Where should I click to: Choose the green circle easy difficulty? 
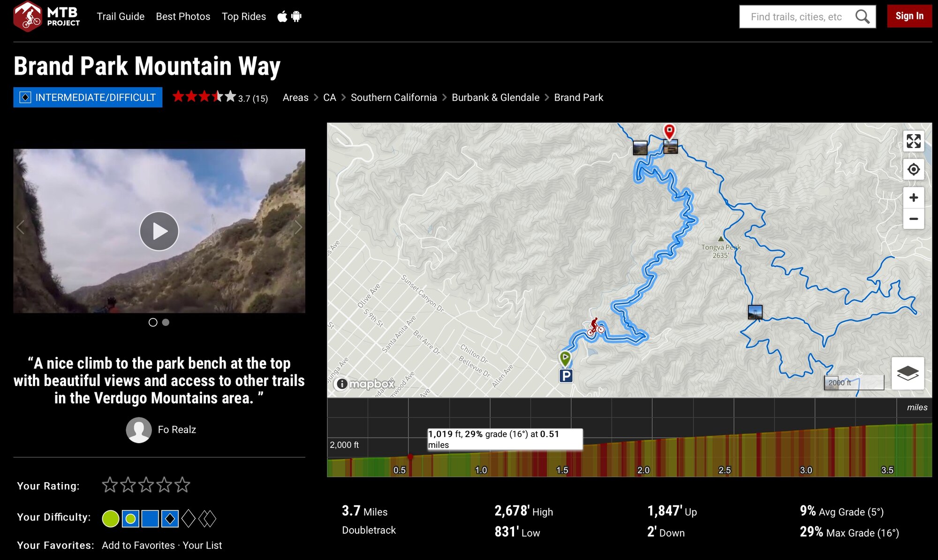click(x=111, y=519)
